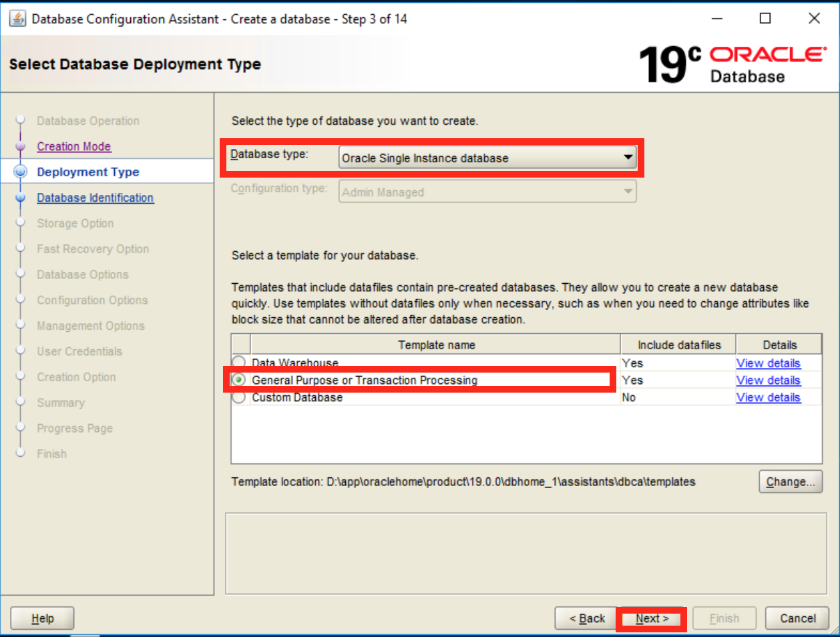Viewport: 840px width, 637px height.
Task: Proceed with the Next button
Action: click(652, 618)
